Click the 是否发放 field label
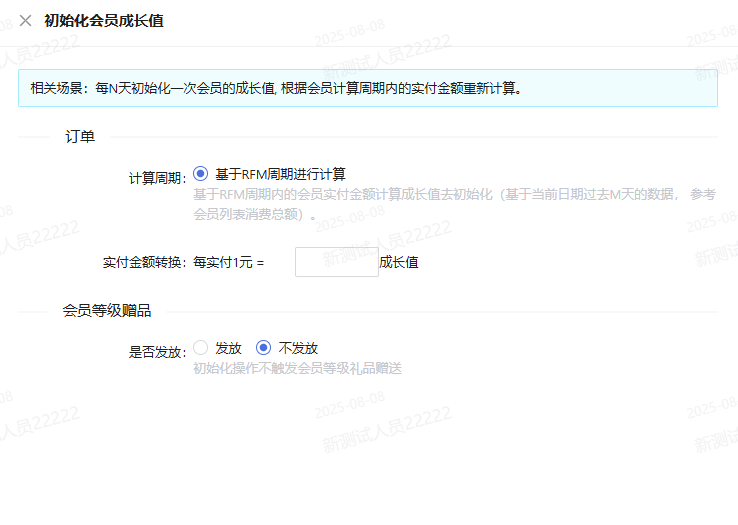738x525 pixels. 157,352
